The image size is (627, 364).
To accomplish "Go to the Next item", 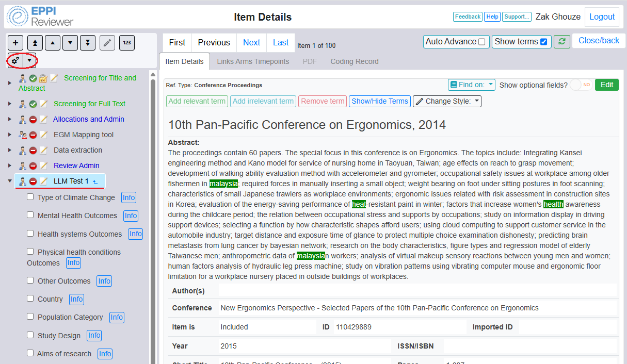I will [x=251, y=42].
